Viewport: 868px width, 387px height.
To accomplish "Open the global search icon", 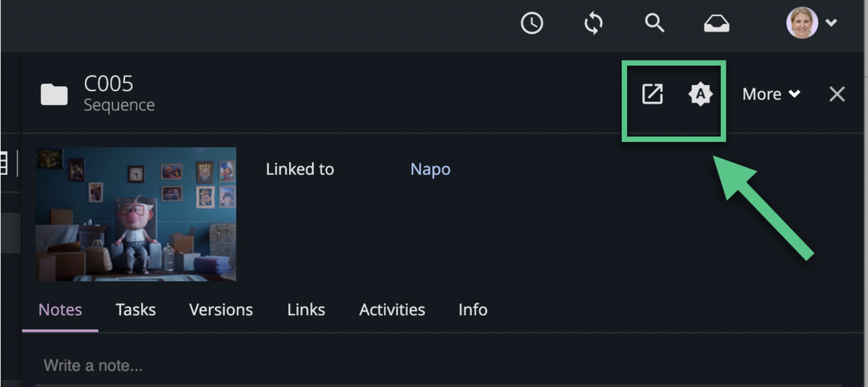I will point(655,22).
